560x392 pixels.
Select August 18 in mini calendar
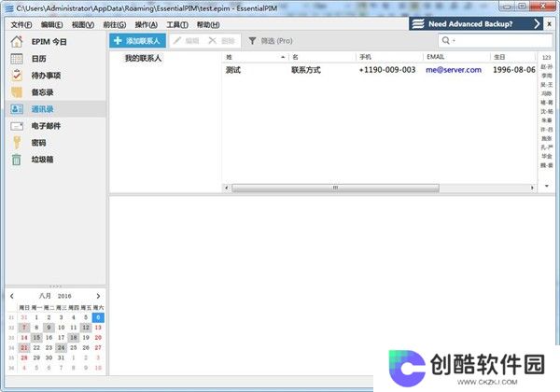click(x=73, y=337)
